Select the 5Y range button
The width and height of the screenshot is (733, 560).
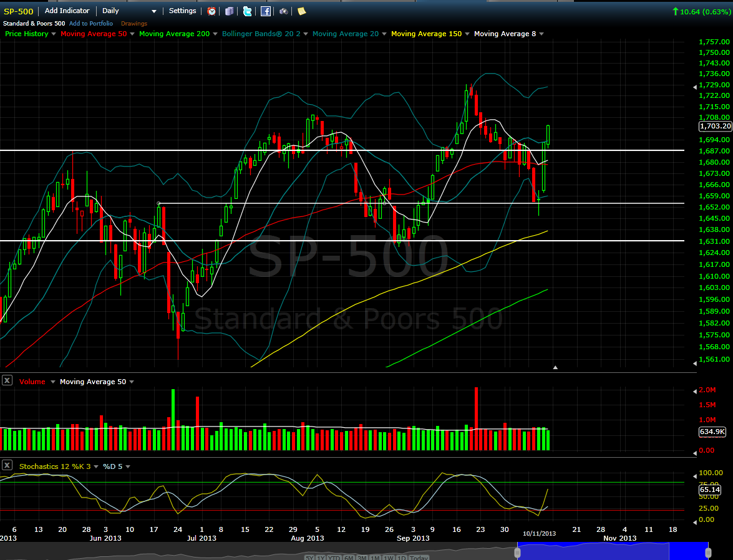click(309, 558)
